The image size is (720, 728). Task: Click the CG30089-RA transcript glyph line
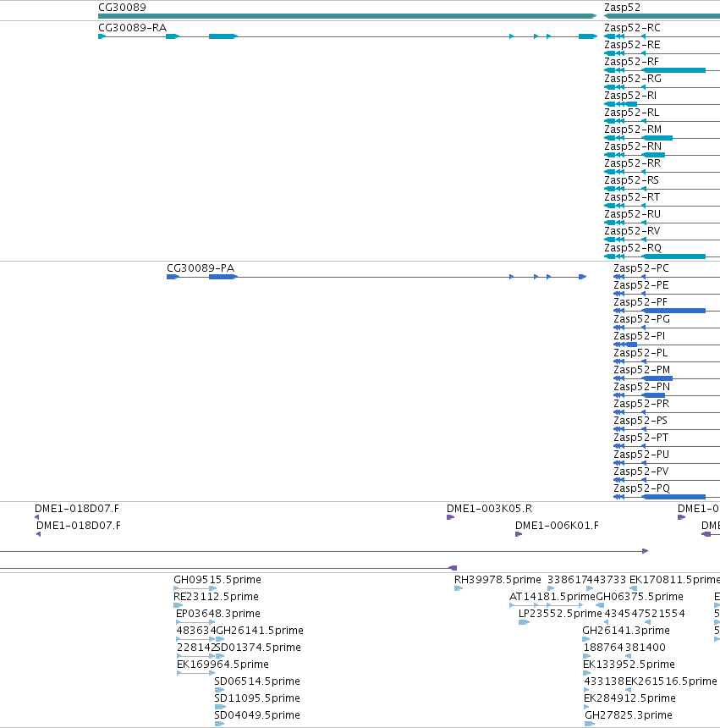coord(348,36)
